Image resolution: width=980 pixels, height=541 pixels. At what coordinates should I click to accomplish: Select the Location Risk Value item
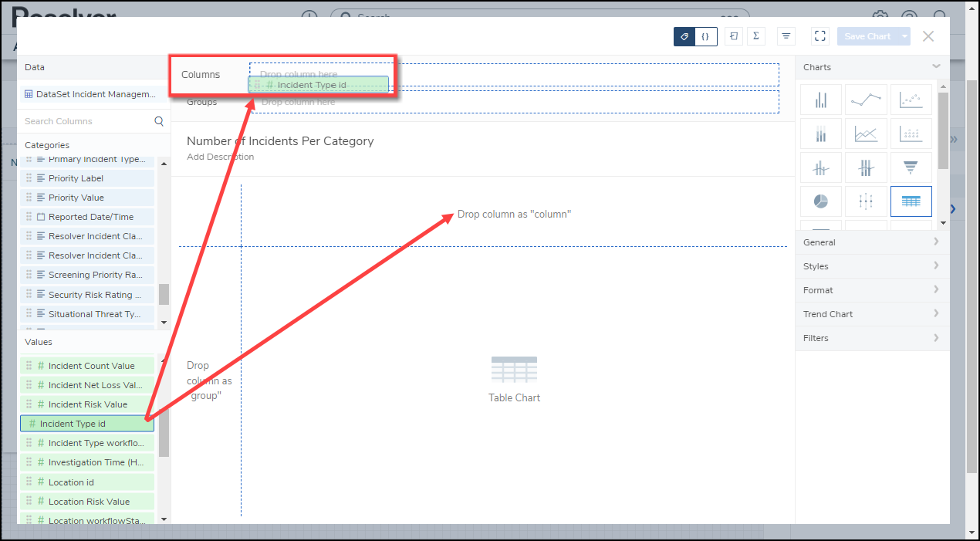tap(87, 502)
